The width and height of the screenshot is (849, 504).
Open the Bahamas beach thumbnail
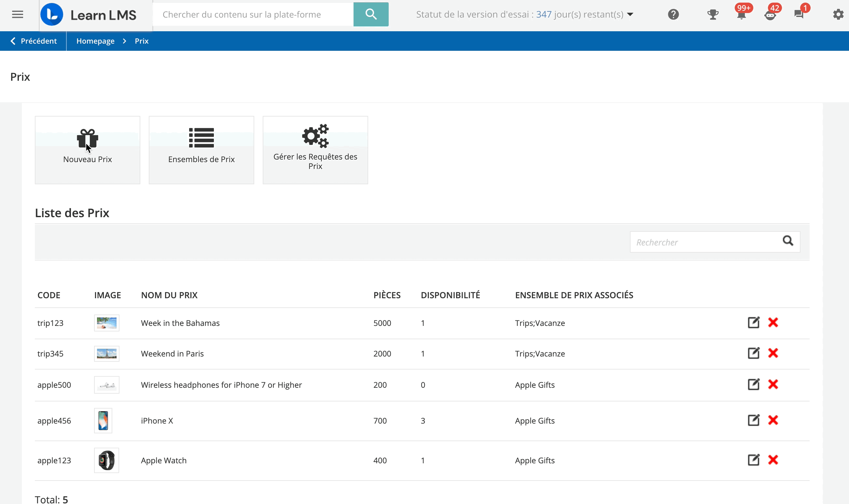(x=106, y=323)
